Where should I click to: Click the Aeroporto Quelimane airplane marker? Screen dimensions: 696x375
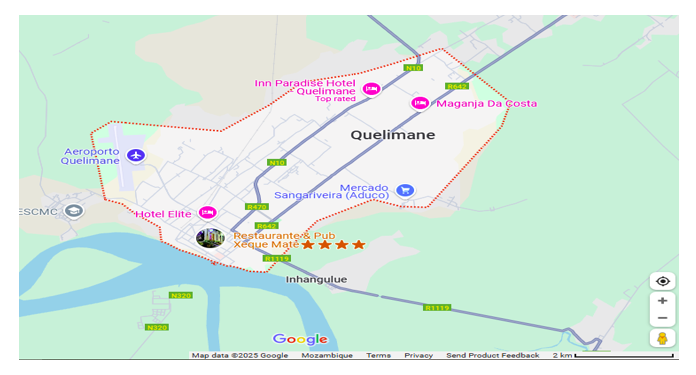pyautogui.click(x=136, y=155)
